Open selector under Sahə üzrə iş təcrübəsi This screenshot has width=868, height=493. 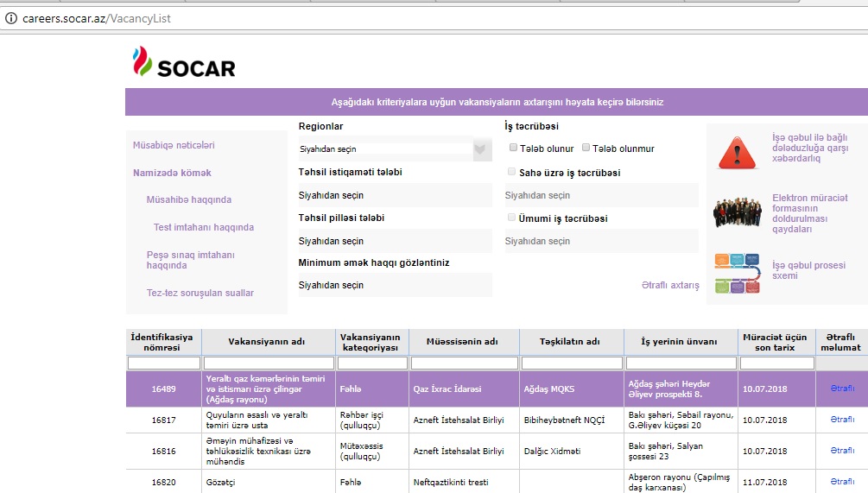(x=601, y=195)
